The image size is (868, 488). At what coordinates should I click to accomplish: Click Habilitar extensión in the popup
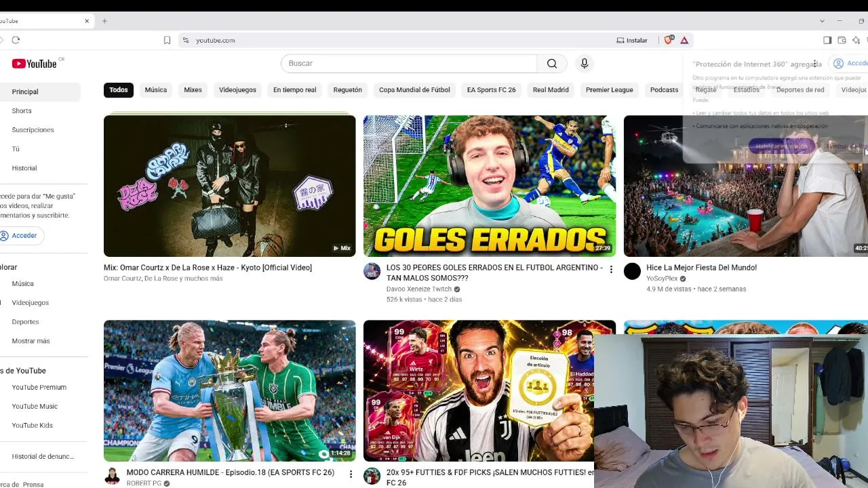pos(781,146)
